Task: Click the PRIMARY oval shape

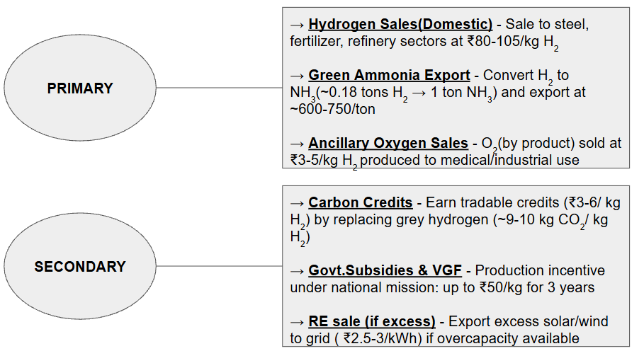Action: (x=80, y=88)
